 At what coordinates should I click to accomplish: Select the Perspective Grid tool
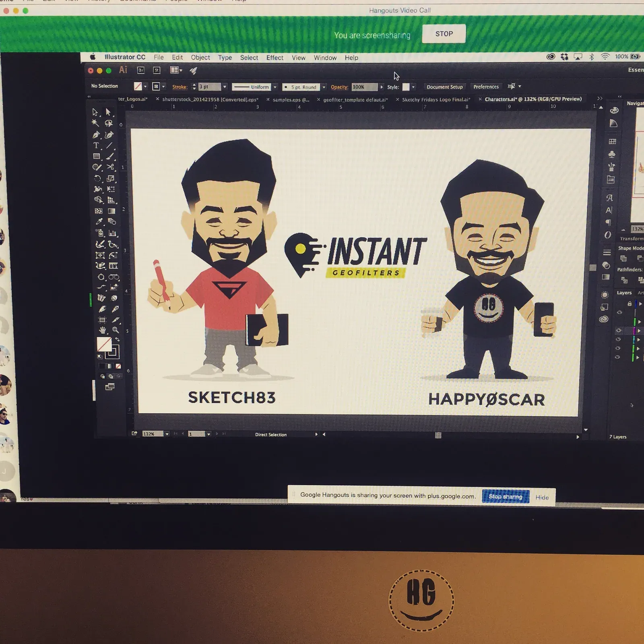point(111,200)
